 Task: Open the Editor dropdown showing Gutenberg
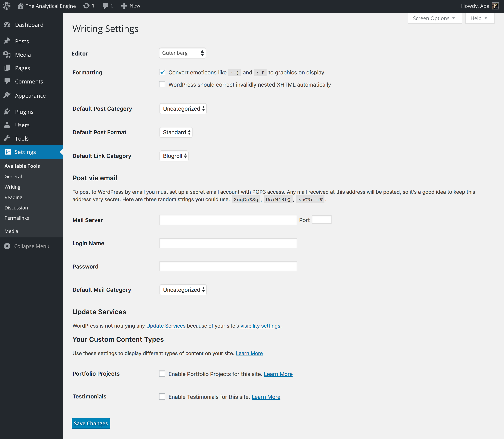[x=182, y=53]
